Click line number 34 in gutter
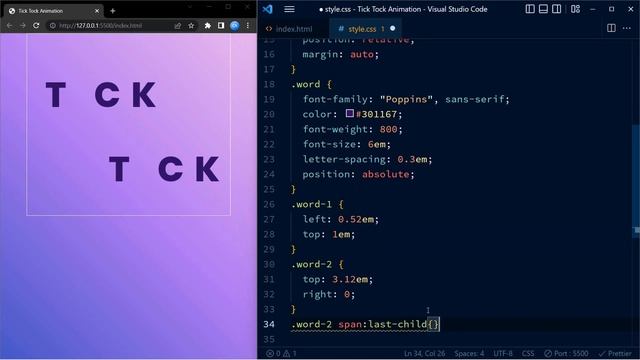640x360 pixels. point(269,324)
